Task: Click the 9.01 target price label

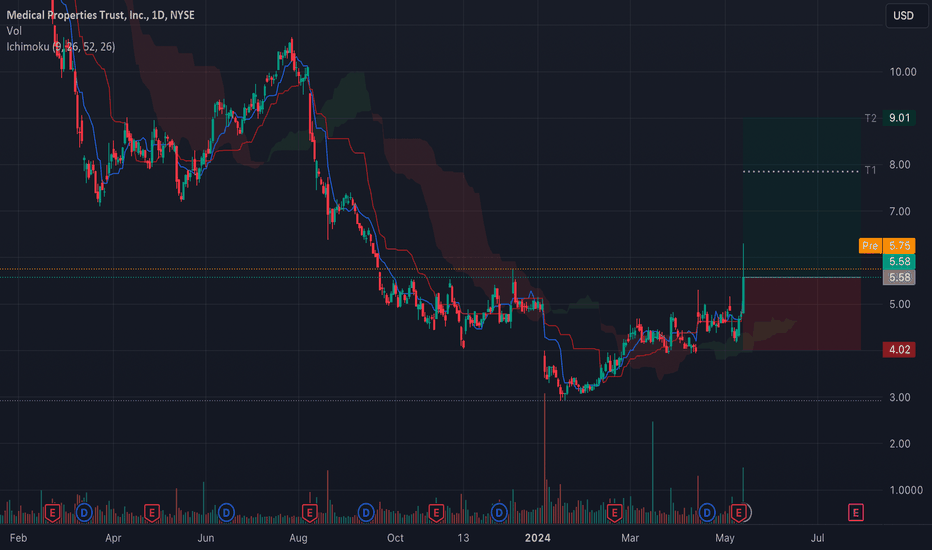Action: click(x=899, y=118)
